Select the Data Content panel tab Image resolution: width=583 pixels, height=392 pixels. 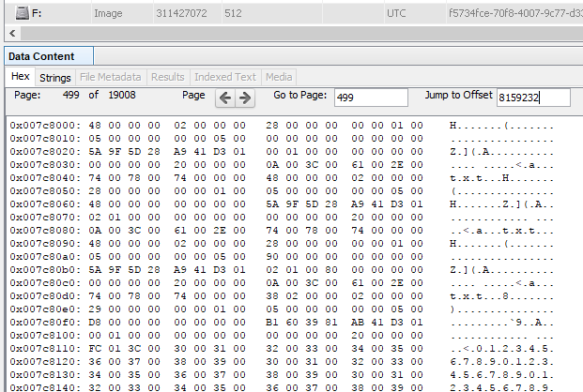pos(49,56)
